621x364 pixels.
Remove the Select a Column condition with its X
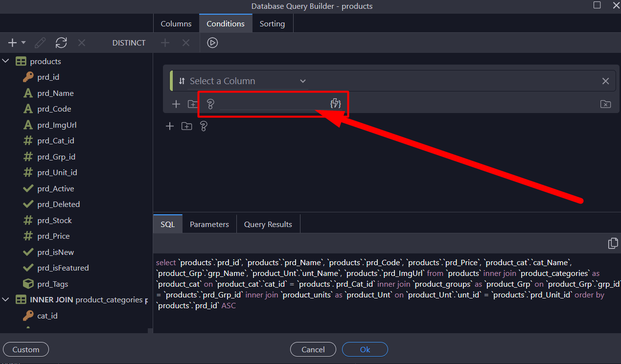tap(605, 81)
